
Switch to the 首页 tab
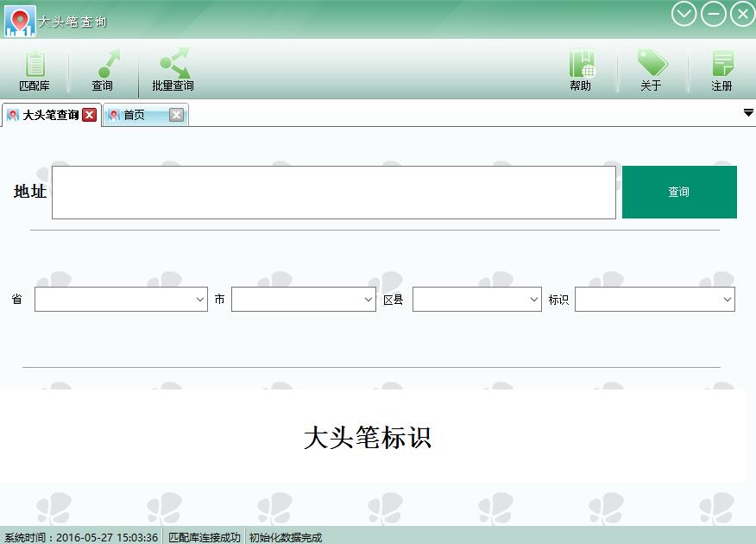pyautogui.click(x=134, y=115)
